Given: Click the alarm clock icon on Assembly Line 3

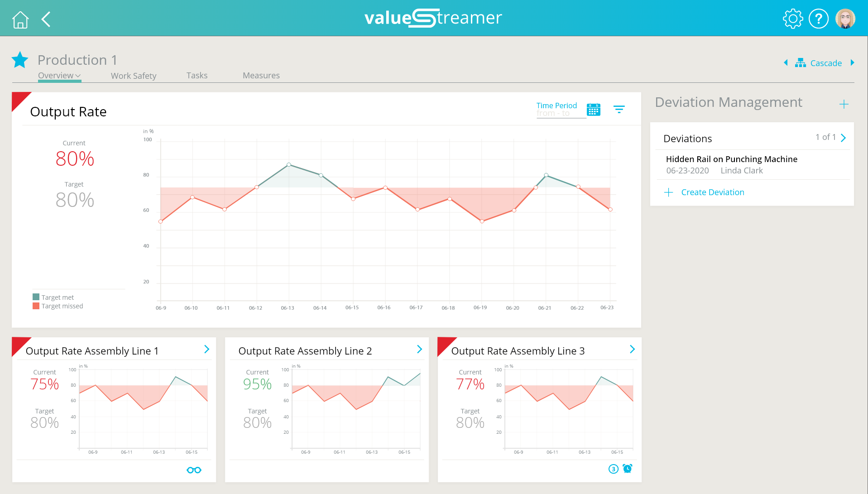Looking at the screenshot, I should (x=628, y=469).
